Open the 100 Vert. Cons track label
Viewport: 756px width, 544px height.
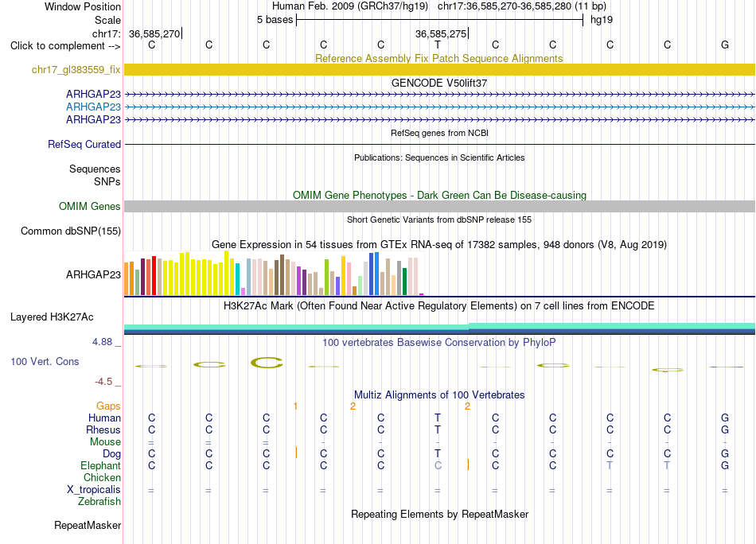(x=45, y=361)
